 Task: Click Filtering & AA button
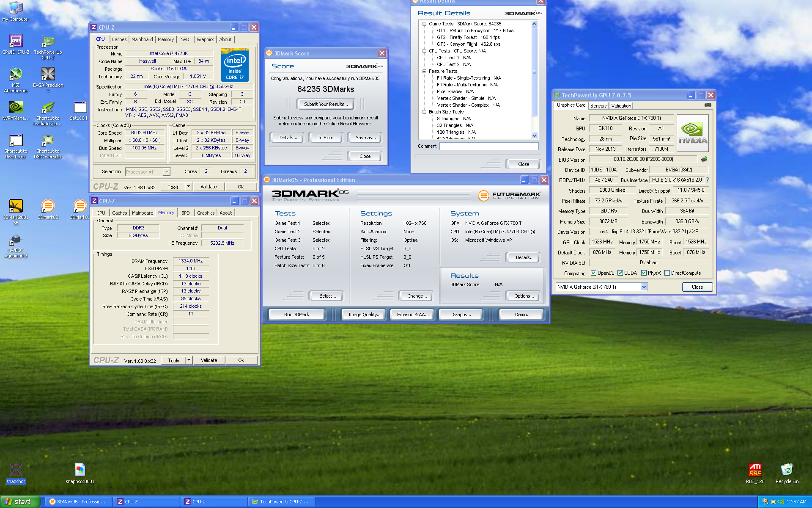point(412,315)
